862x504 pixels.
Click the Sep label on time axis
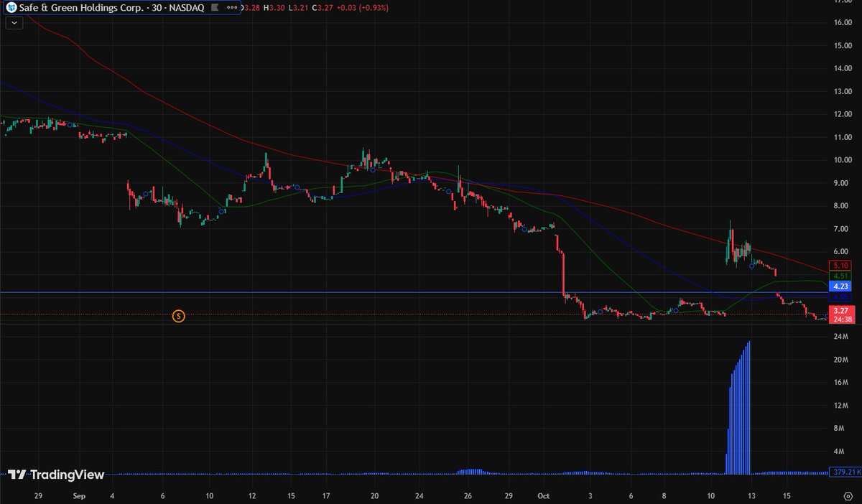(x=79, y=496)
